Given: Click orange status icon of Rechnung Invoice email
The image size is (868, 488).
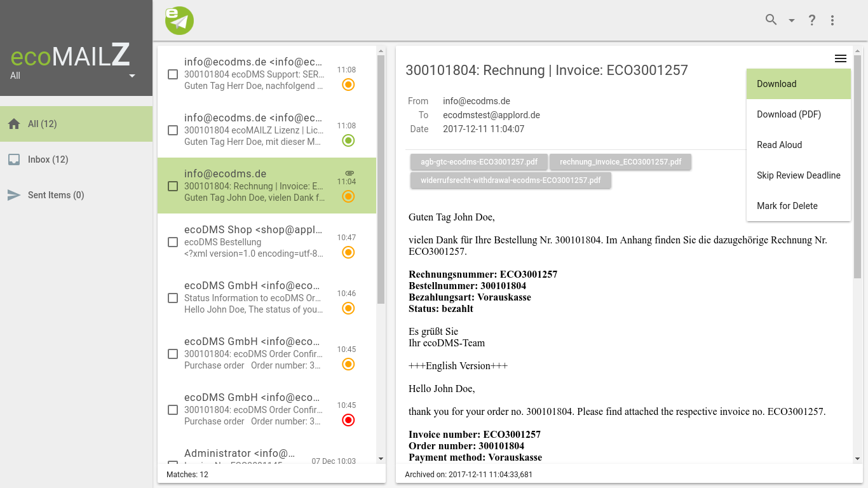Looking at the screenshot, I should [348, 196].
